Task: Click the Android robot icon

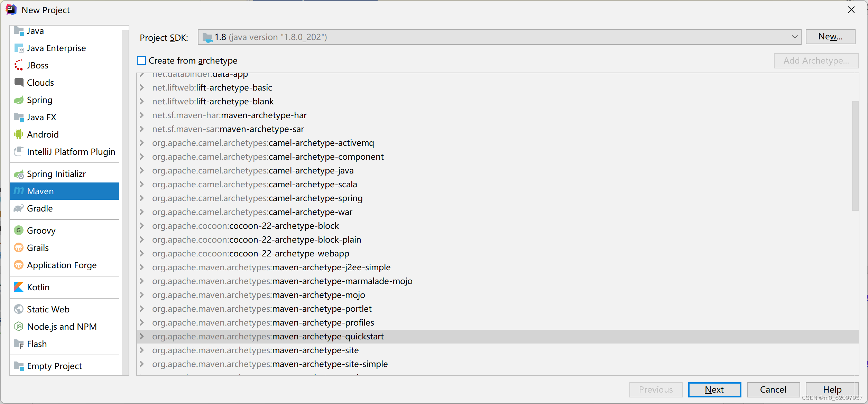Action: coord(19,134)
